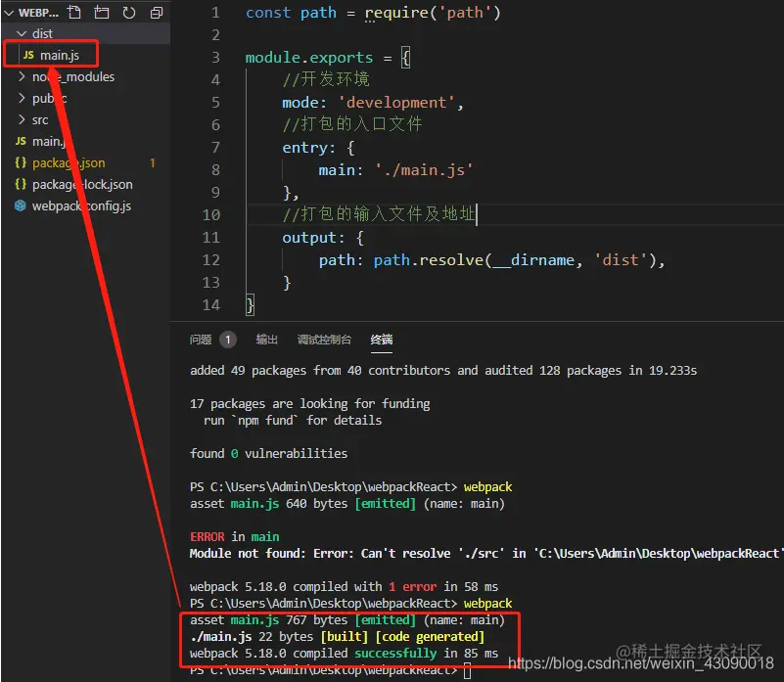Switch to the 输出 output tab

point(266,340)
